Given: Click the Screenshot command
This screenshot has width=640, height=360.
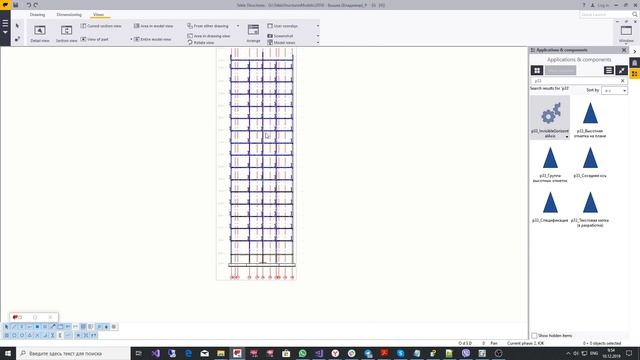Looking at the screenshot, I should [x=280, y=36].
